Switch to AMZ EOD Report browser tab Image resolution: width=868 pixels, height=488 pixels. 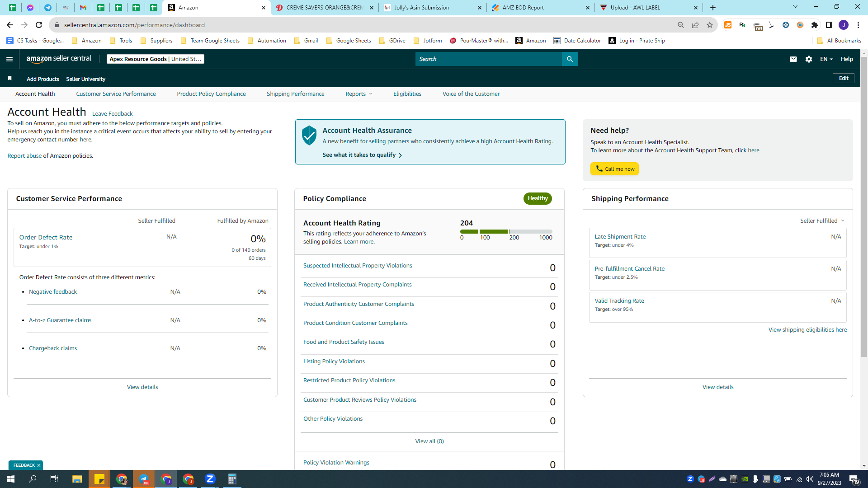(541, 8)
